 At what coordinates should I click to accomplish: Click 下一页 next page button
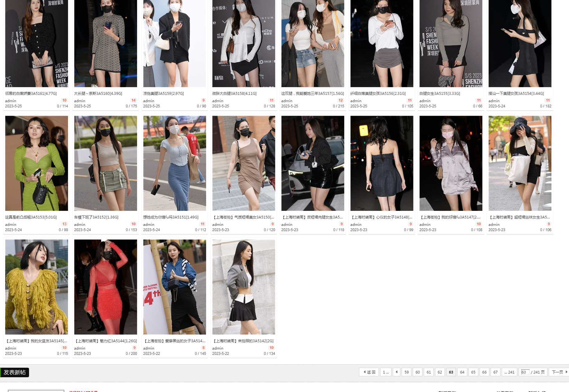tap(559, 372)
